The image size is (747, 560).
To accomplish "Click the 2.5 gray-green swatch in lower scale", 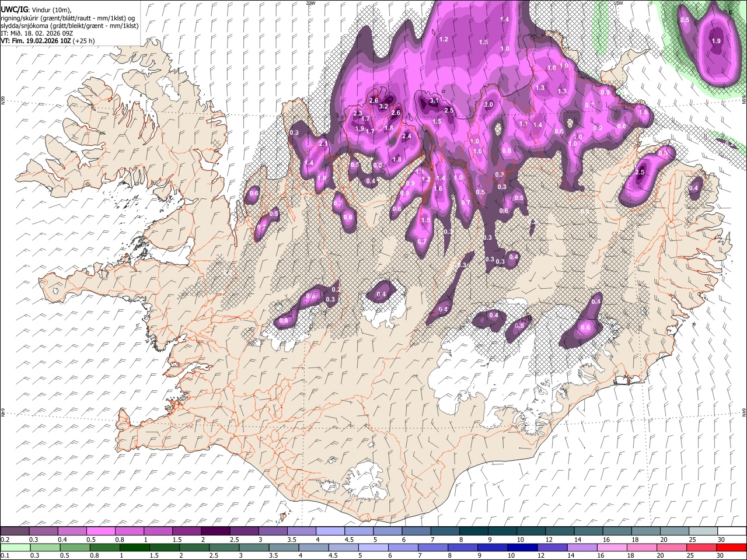I will (x=223, y=548).
